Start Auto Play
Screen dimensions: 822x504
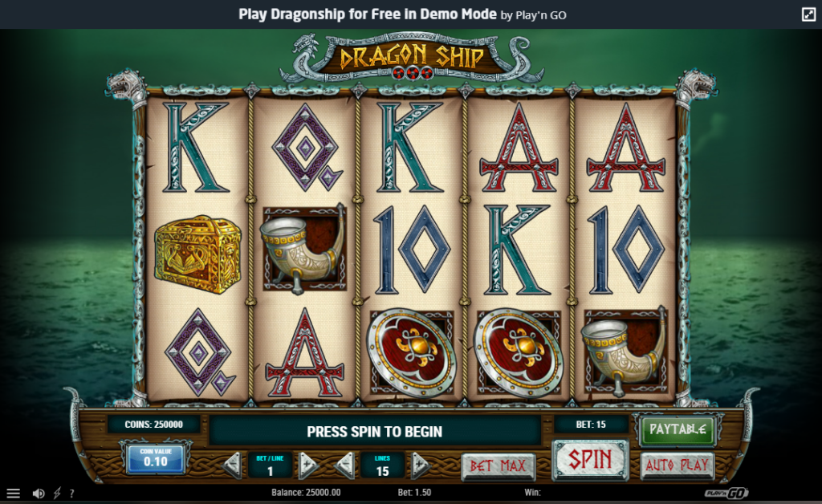click(678, 465)
